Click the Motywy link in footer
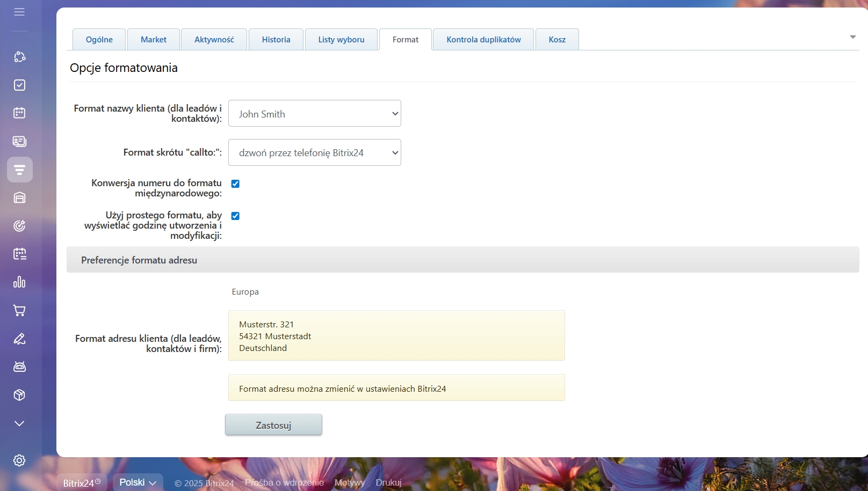Image resolution: width=868 pixels, height=491 pixels. (350, 482)
